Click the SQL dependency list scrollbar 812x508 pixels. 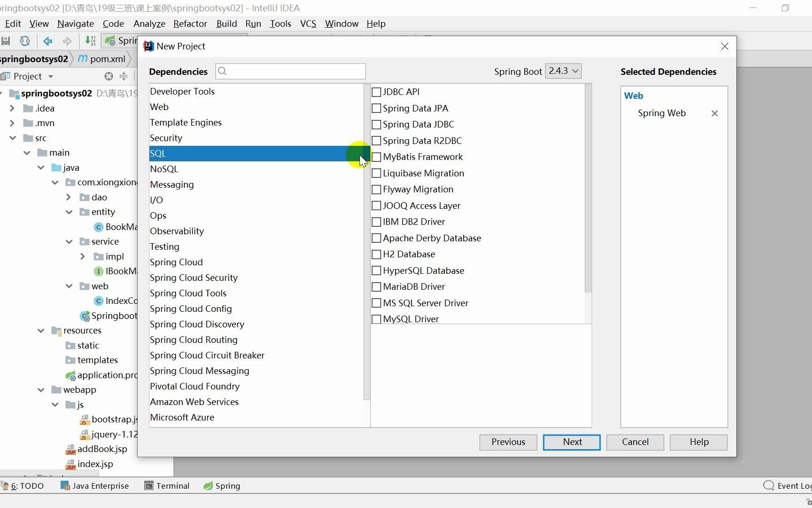coord(588,188)
